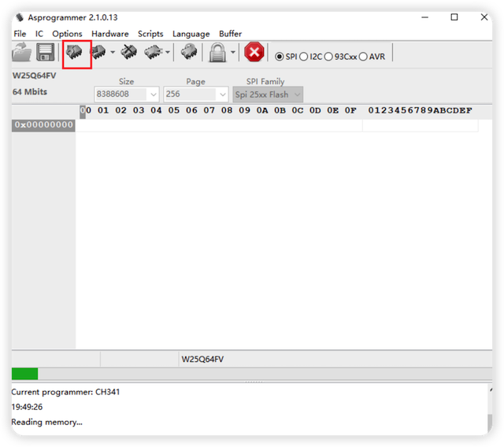Open the Hardware menu
Screen dimensions: 504x447
(110, 34)
